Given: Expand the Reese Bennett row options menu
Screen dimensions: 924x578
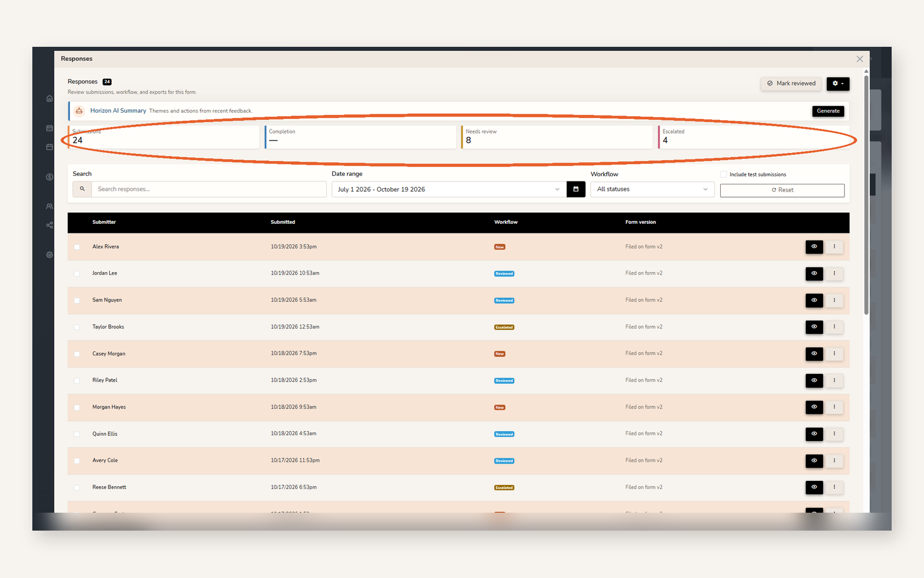Looking at the screenshot, I should (834, 487).
